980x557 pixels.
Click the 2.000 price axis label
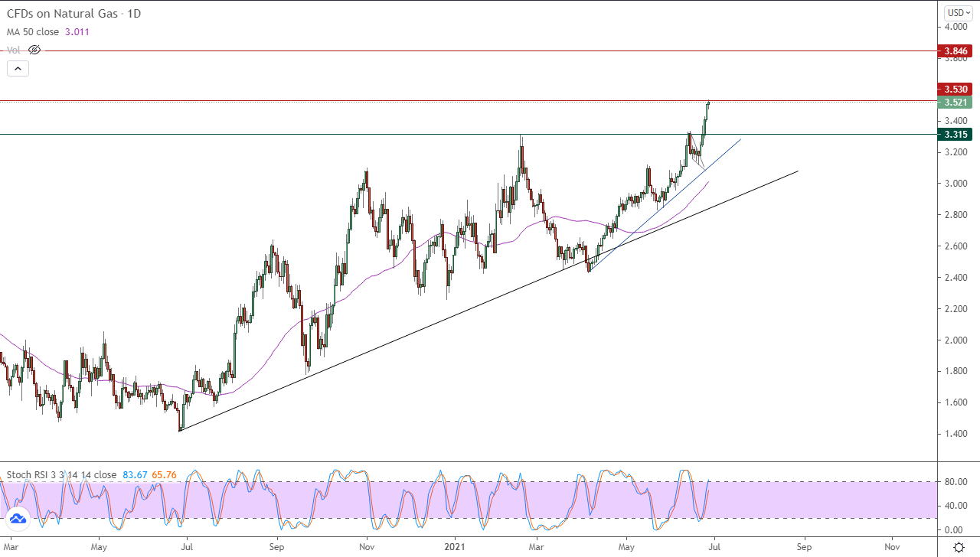click(x=957, y=340)
